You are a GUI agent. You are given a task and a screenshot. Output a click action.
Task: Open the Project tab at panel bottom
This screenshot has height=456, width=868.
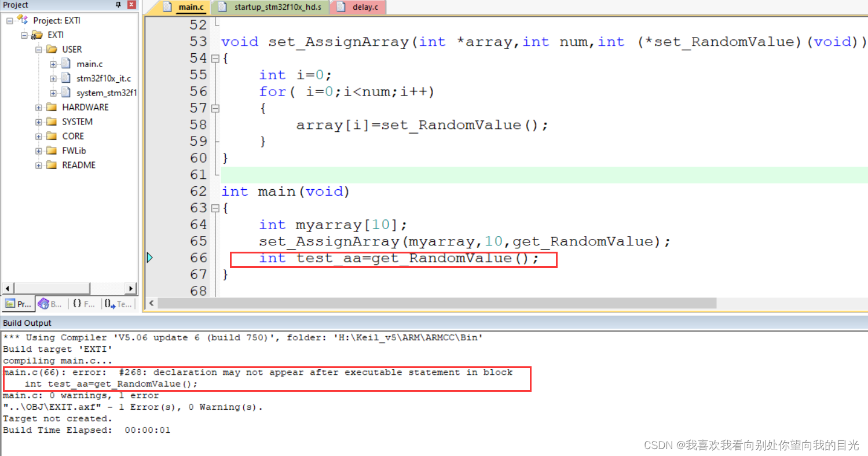coord(18,304)
